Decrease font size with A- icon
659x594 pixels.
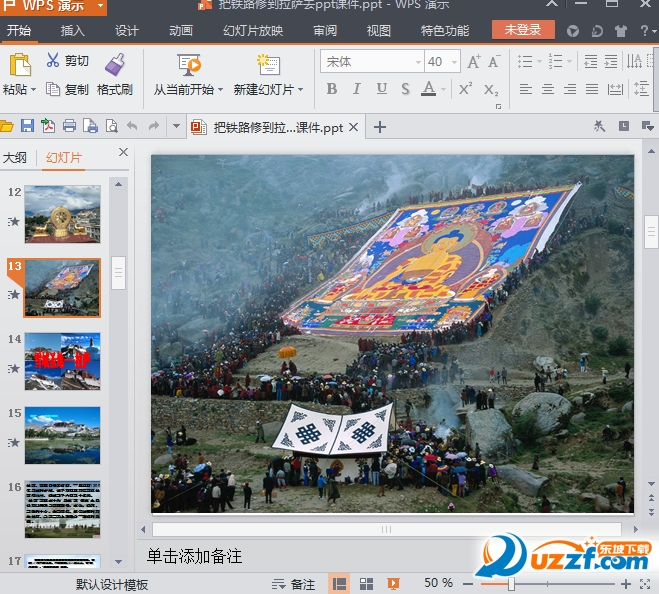click(494, 62)
